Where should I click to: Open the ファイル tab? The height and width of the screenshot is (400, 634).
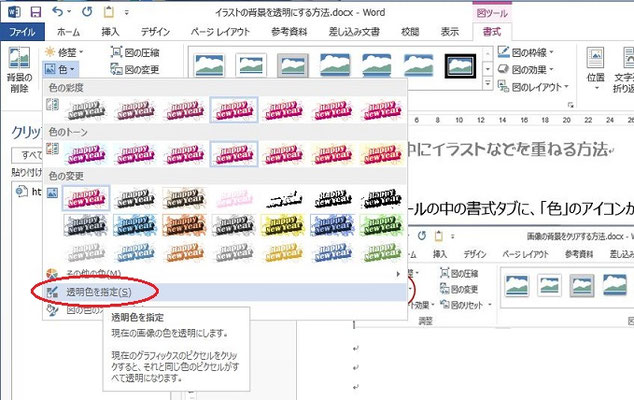point(22,32)
